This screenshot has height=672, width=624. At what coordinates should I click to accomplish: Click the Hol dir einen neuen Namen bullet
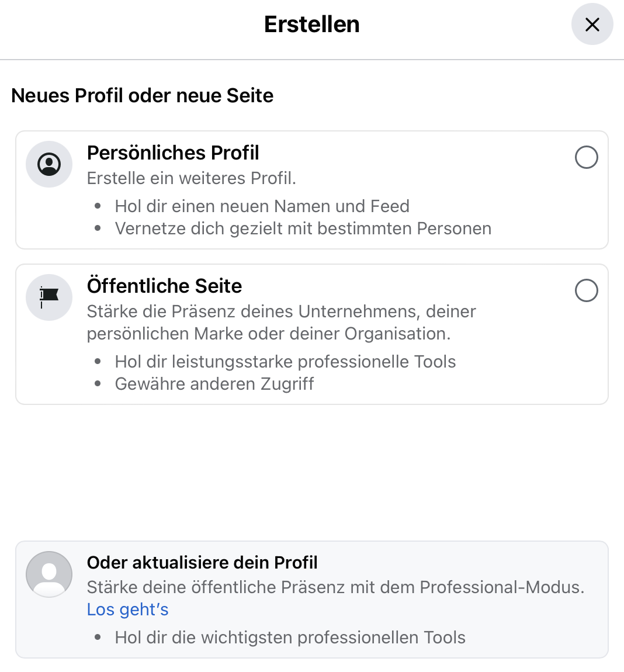(262, 206)
